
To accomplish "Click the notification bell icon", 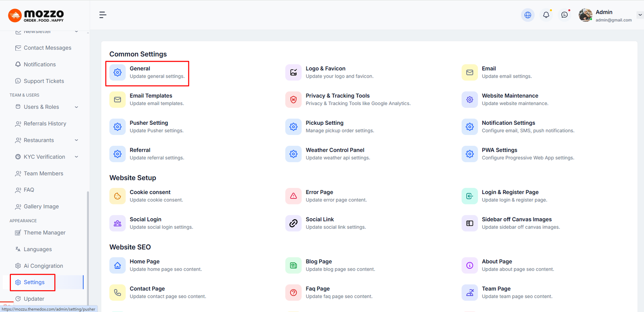I will (x=546, y=15).
